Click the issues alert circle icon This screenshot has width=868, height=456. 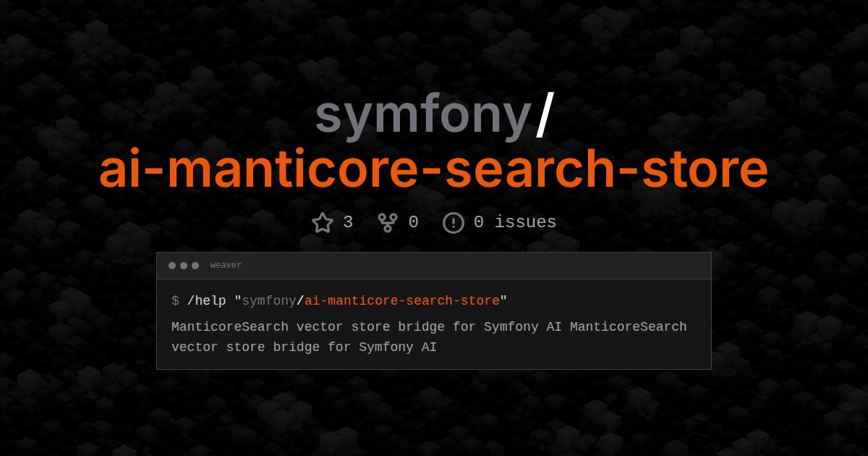pyautogui.click(x=454, y=222)
